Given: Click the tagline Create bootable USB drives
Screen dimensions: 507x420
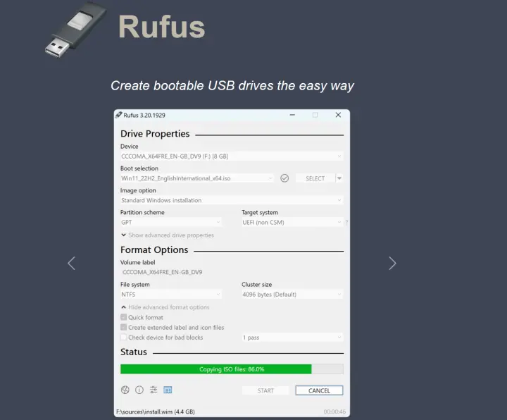Looking at the screenshot, I should [232, 86].
